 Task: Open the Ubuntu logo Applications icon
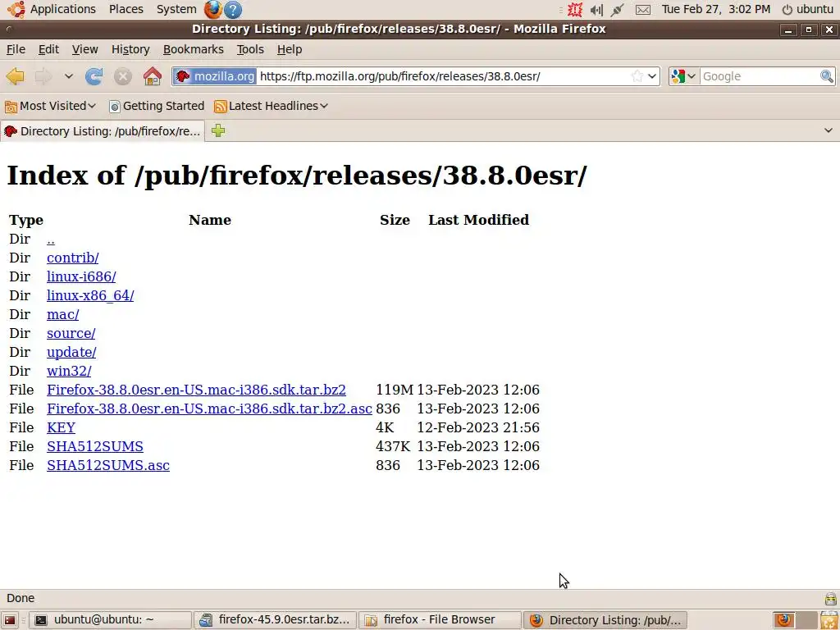tap(16, 9)
